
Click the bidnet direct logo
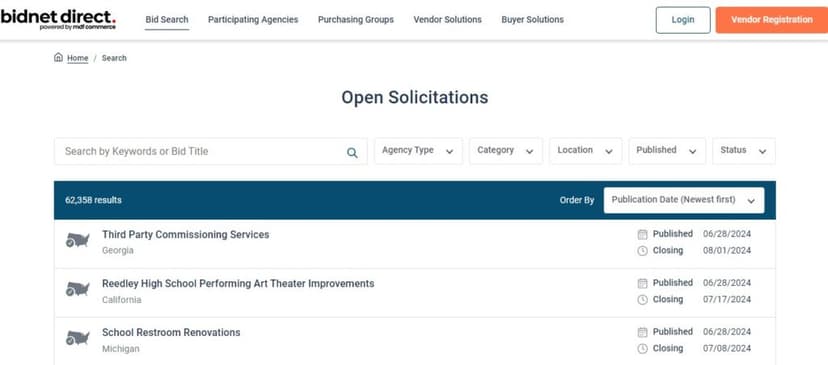pyautogui.click(x=58, y=19)
